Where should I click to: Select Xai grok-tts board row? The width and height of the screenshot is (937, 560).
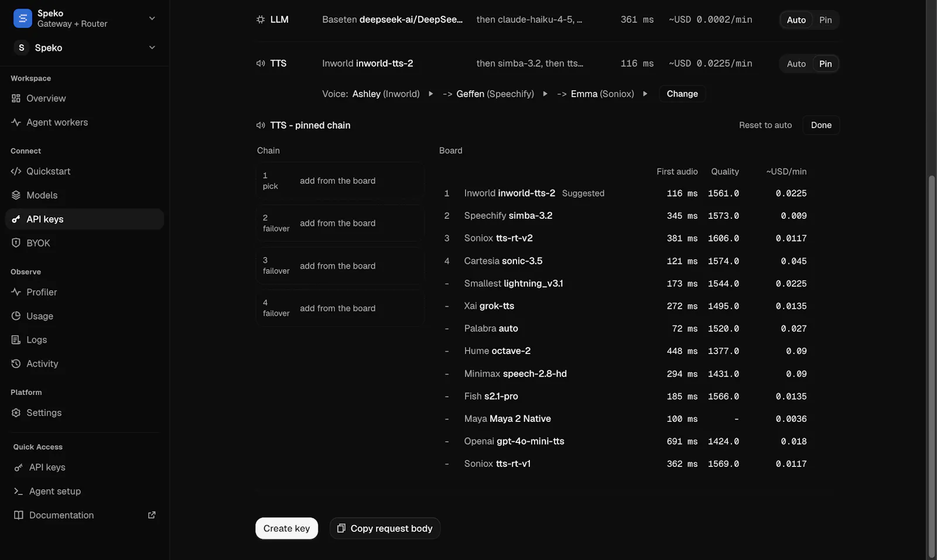tap(625, 306)
